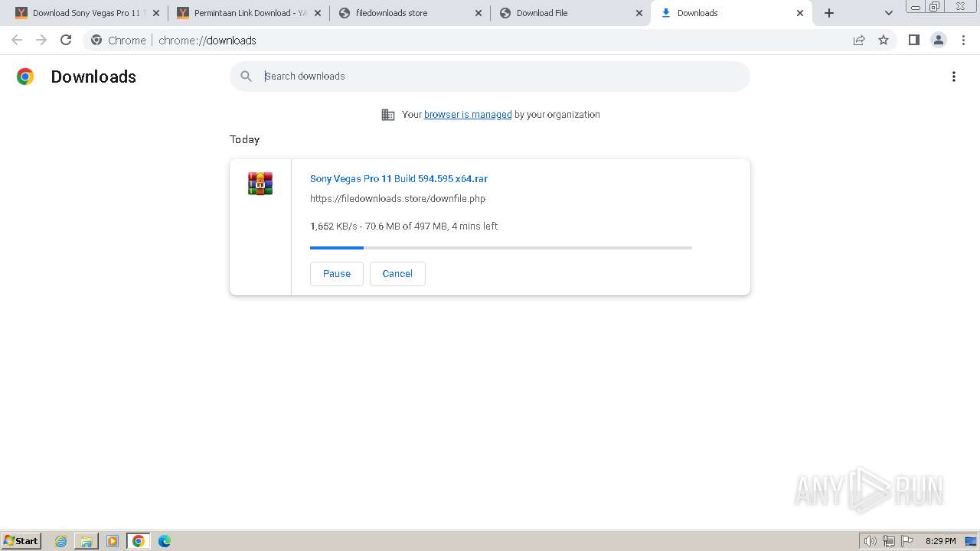This screenshot has height=551, width=980.
Task: Open the Windows Start menu
Action: pos(21,541)
